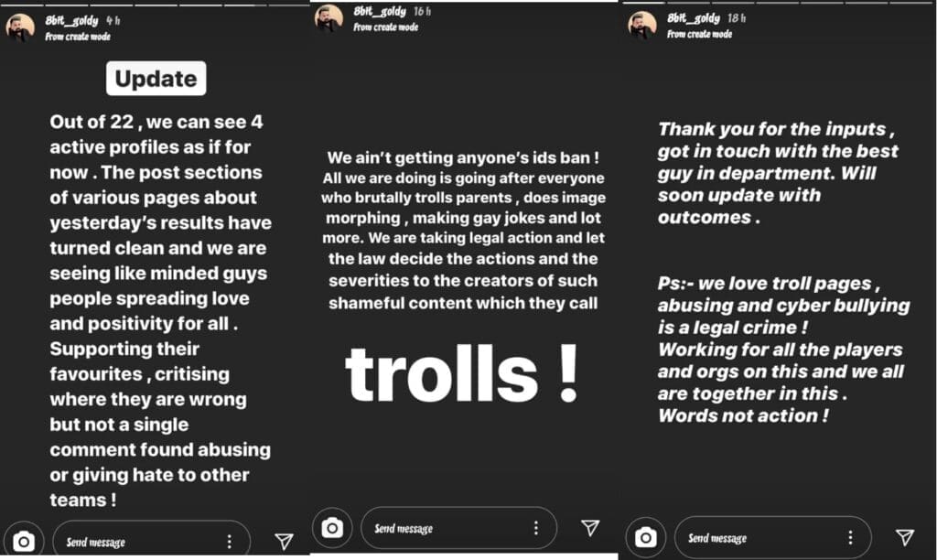Open camera in the 18h story
This screenshot has width=937, height=560.
tap(646, 537)
